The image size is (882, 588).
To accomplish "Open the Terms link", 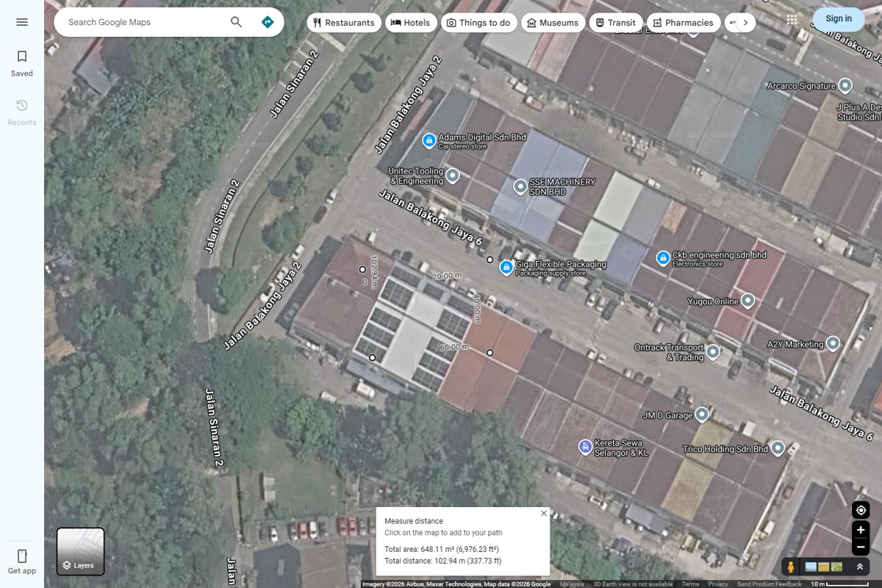I will tap(690, 584).
